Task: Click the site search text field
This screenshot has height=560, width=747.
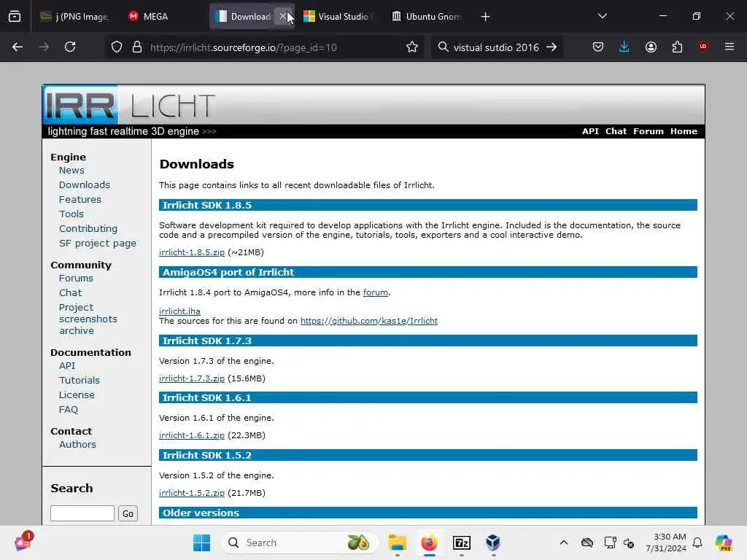Action: 82,513
